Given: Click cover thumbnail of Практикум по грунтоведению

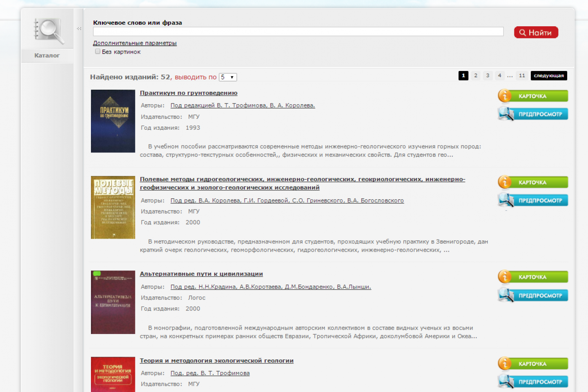Looking at the screenshot, I should coord(113,121).
